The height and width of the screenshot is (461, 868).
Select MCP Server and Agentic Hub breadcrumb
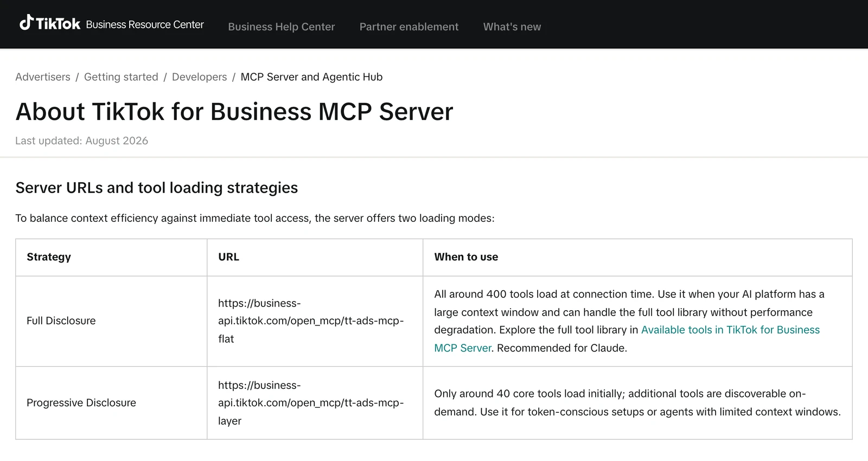311,77
